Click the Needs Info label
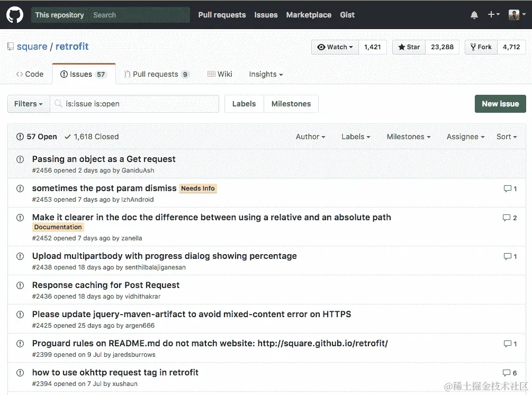532x395 pixels. [x=198, y=188]
